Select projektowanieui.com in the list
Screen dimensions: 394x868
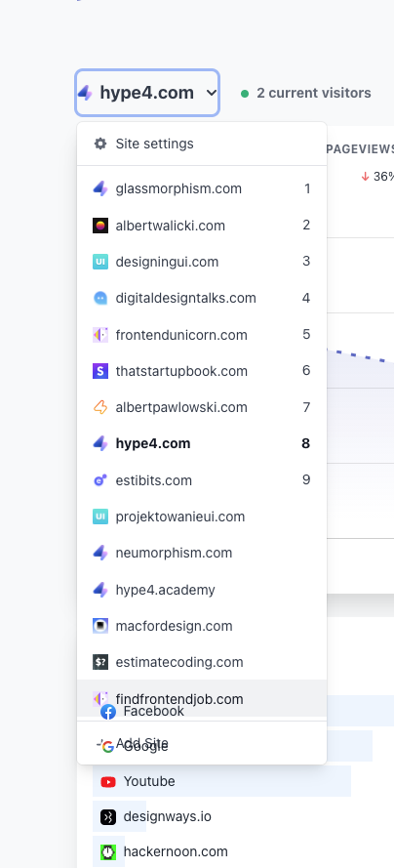click(202, 517)
